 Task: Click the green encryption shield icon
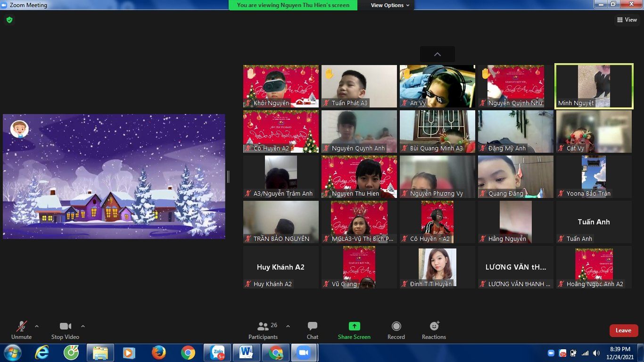pos(9,20)
